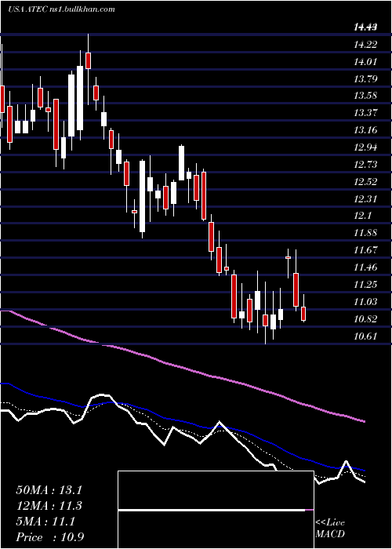This screenshot has height=549, width=392.
Task: Click the 'Price : 10.9' legend text
Action: [49, 537]
